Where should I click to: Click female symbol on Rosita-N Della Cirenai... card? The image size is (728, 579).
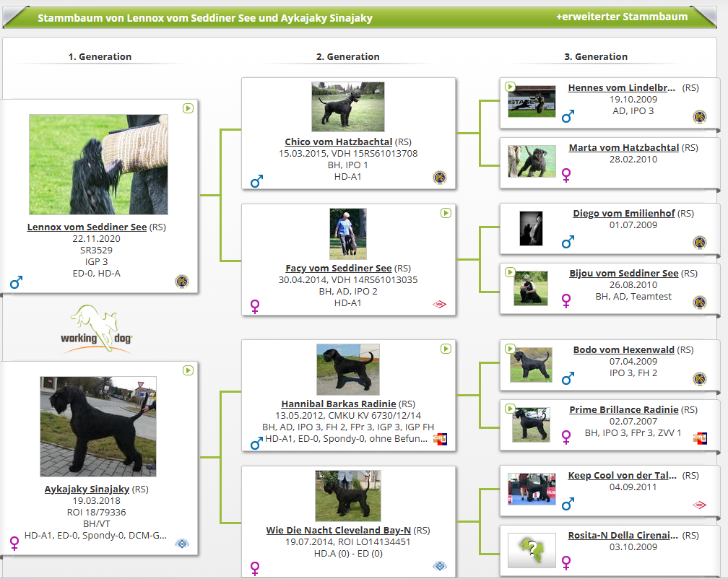566,563
